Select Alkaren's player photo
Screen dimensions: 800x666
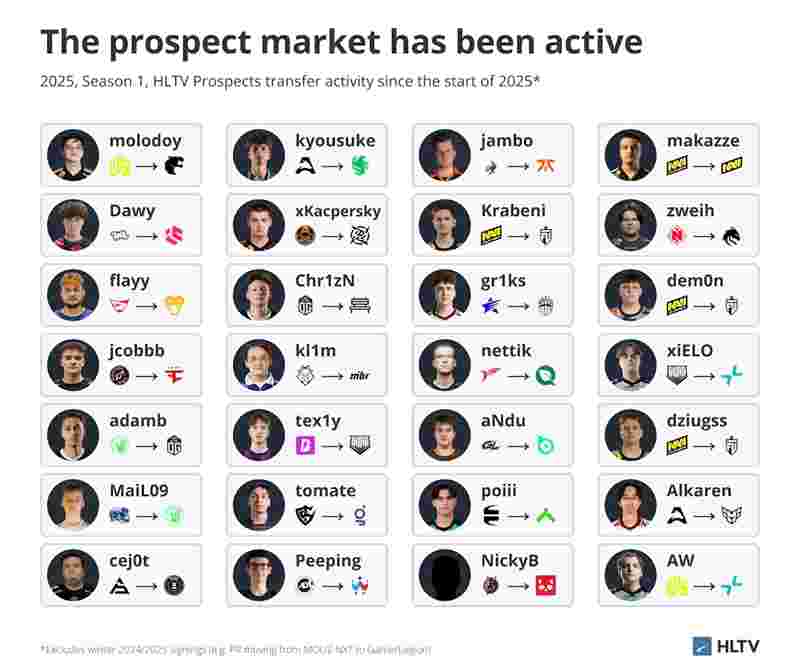[631, 504]
